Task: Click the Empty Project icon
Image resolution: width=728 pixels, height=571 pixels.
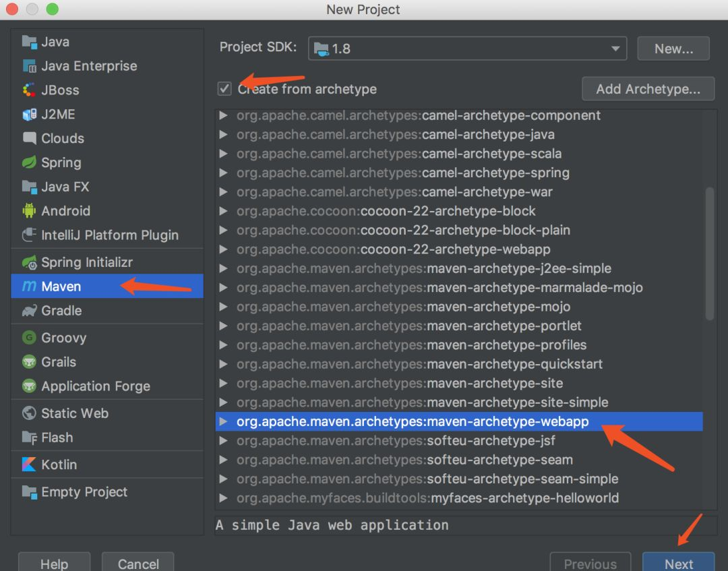Action: [x=29, y=492]
